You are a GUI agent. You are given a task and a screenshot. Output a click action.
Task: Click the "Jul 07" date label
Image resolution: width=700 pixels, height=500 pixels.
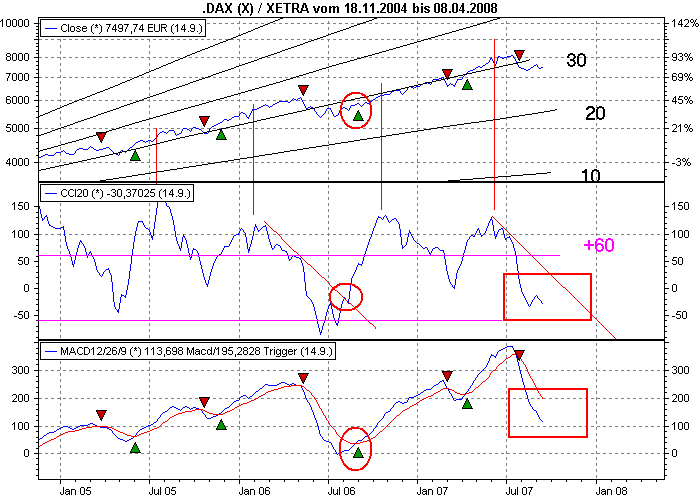[520, 491]
